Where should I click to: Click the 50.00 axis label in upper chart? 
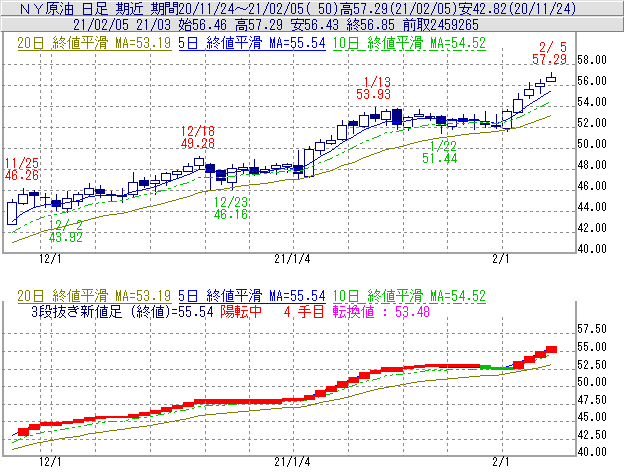click(x=592, y=144)
